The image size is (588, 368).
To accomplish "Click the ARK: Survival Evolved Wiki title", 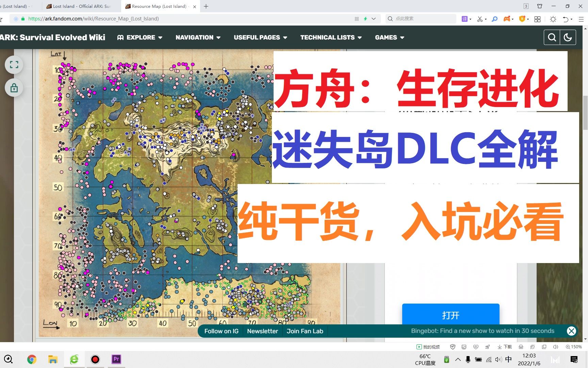I will pyautogui.click(x=53, y=37).
